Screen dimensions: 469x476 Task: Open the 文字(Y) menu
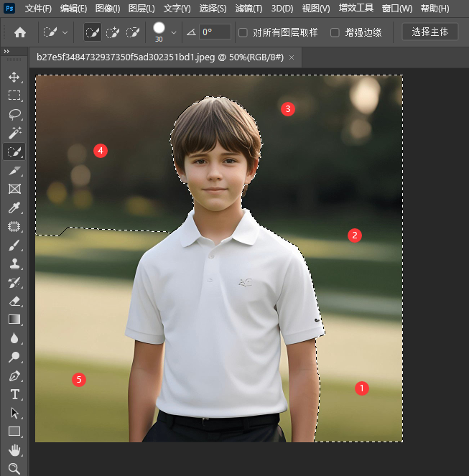point(177,9)
